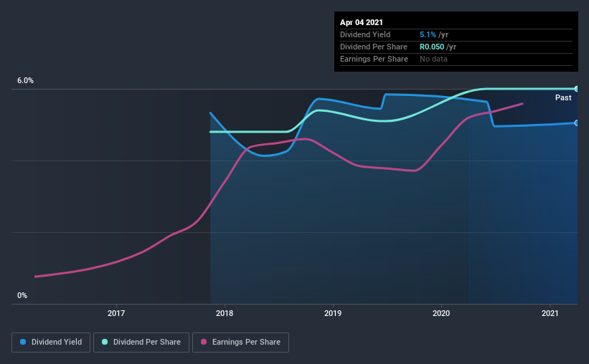Click the blue Dividend Yield legend dot

point(23,342)
